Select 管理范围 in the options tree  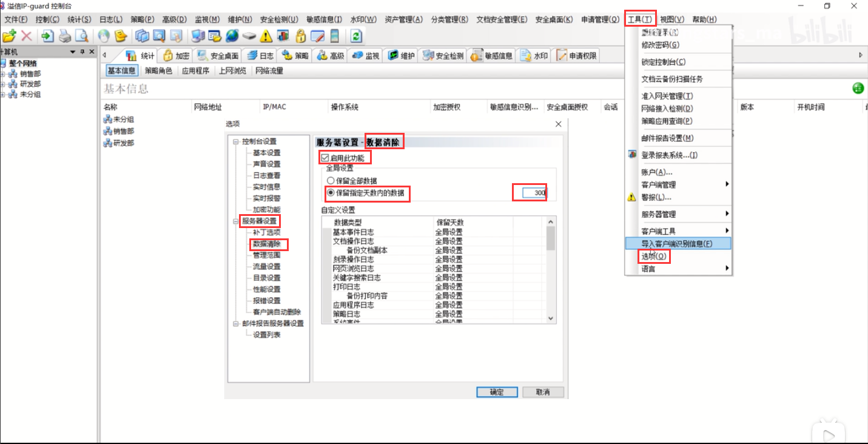(267, 255)
